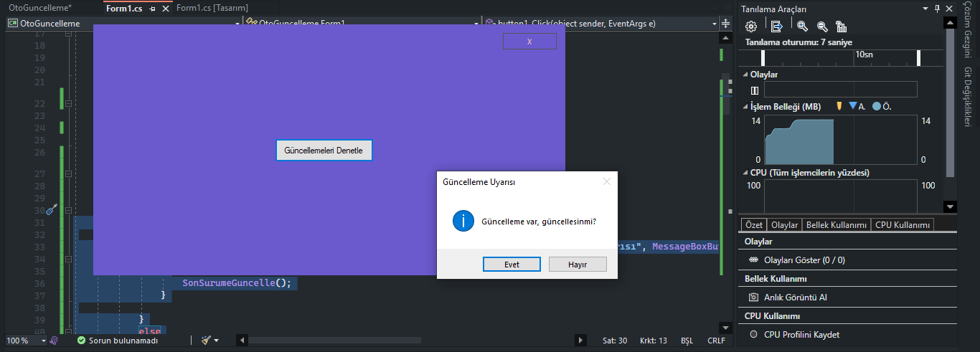The width and height of the screenshot is (980, 352).
Task: Click the left timeline selection handle
Action: 763,58
